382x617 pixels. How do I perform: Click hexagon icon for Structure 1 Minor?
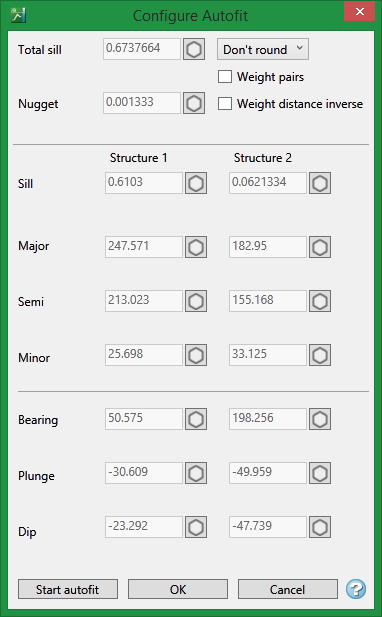[x=196, y=355]
